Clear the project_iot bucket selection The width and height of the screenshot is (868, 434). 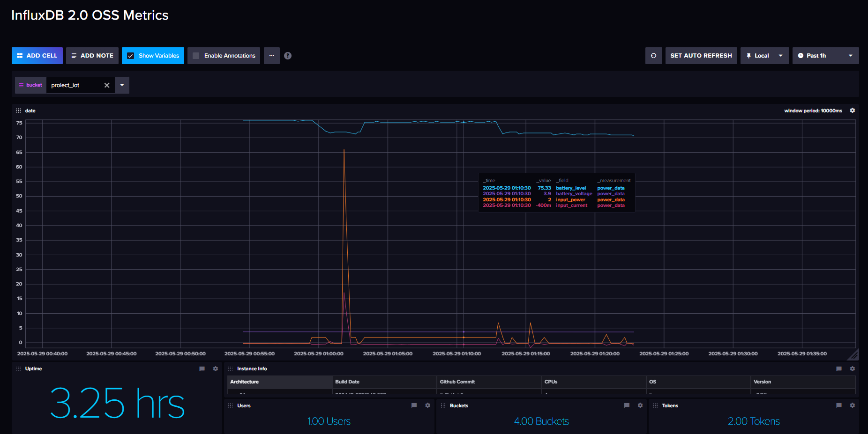point(107,85)
